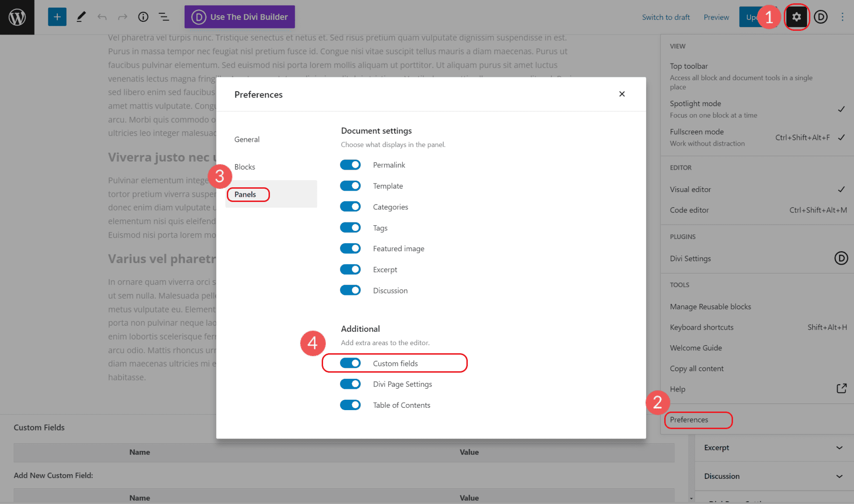This screenshot has width=854, height=504.
Task: Click the Undo arrow
Action: click(x=102, y=17)
